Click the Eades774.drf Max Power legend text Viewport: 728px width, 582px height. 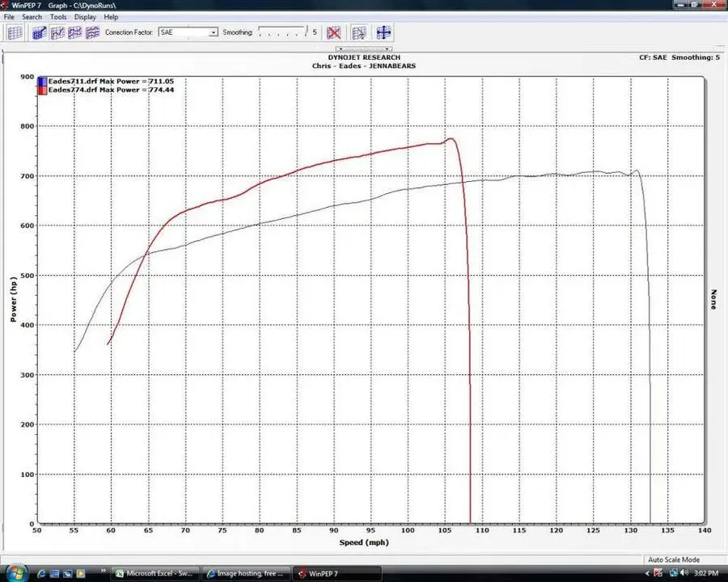(111, 90)
